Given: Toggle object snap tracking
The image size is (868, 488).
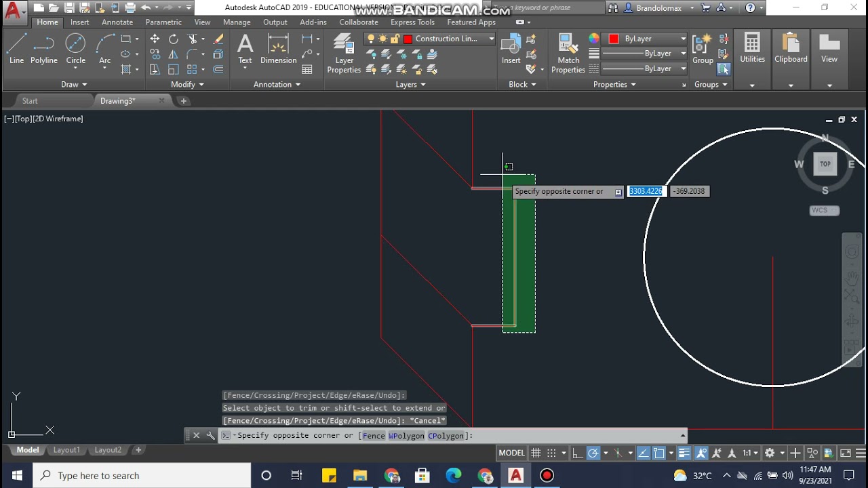Looking at the screenshot, I should point(643,453).
